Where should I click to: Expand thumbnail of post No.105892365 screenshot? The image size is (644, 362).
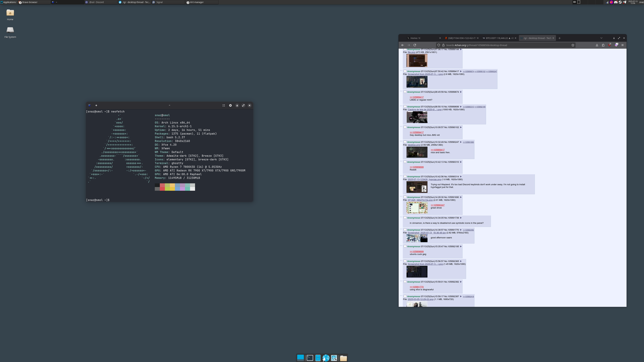coord(417,271)
